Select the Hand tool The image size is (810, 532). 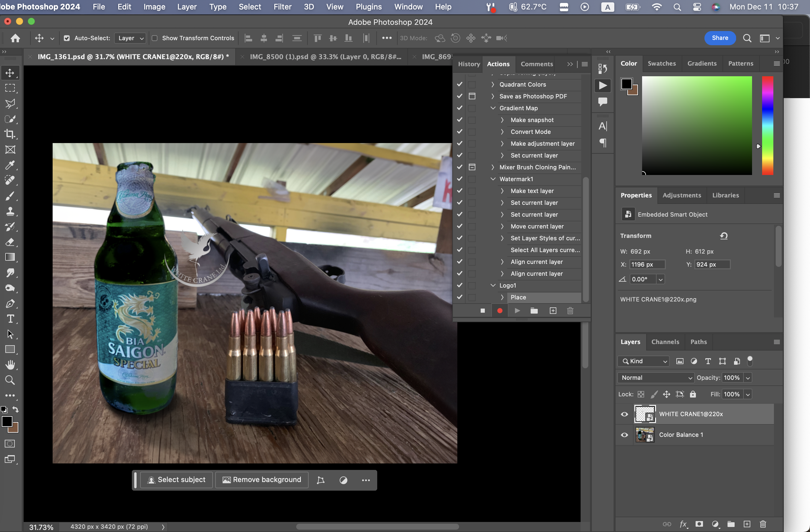click(x=10, y=365)
